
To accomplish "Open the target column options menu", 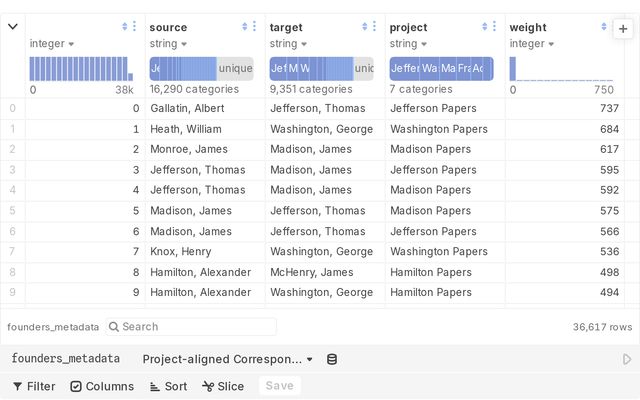I will point(374,27).
